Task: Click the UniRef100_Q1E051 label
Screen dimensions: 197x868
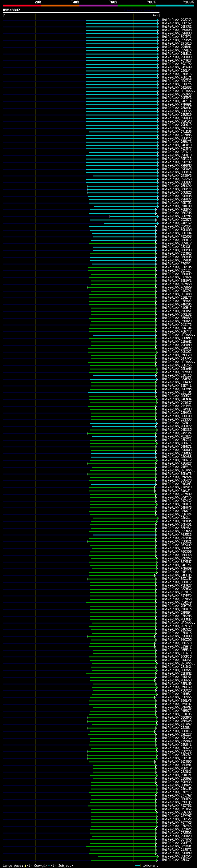Action: (177, 311)
